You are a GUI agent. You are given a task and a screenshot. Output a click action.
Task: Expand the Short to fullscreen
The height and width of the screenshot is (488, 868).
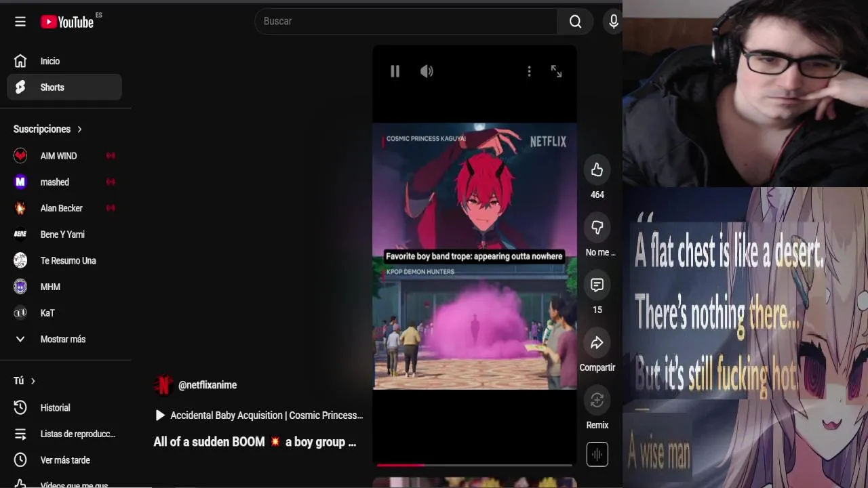point(556,71)
